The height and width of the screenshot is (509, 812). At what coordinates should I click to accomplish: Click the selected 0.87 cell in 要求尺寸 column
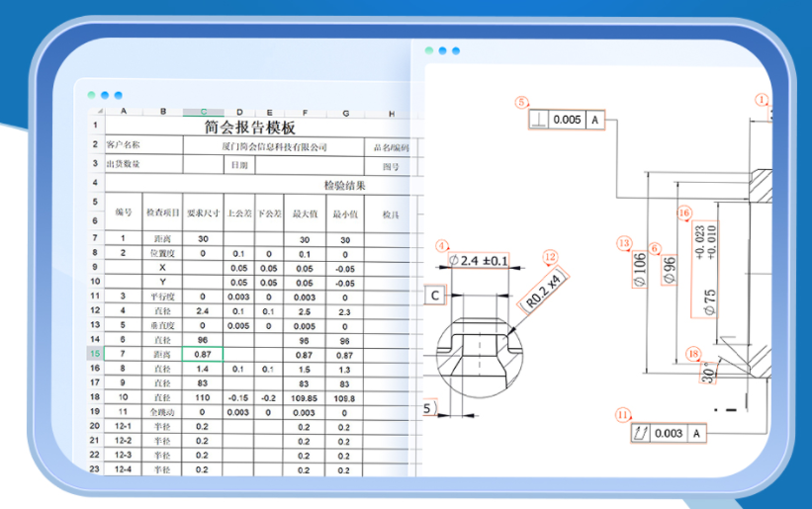[203, 355]
